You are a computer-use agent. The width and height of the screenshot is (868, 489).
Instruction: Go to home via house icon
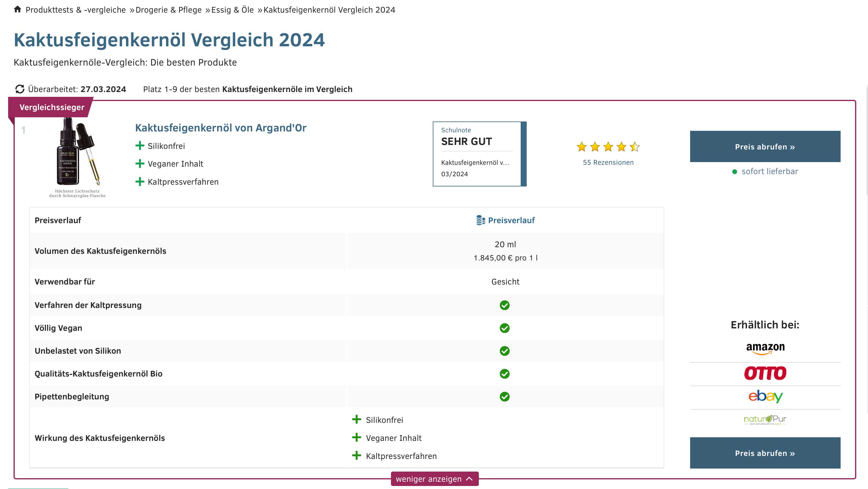[x=17, y=9]
